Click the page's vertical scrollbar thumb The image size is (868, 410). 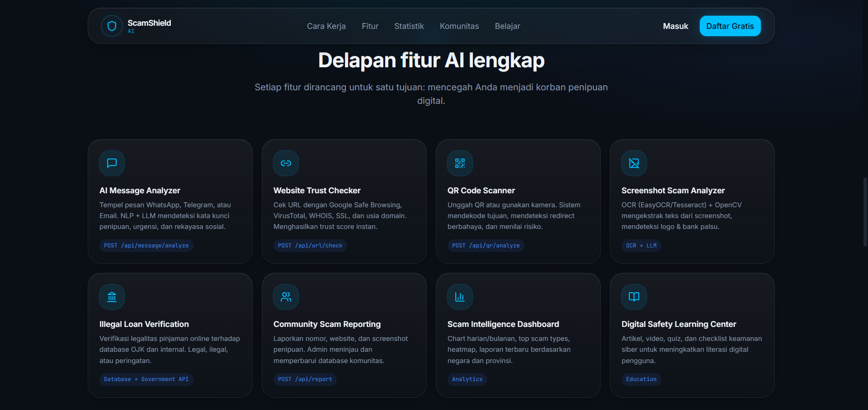tap(865, 212)
